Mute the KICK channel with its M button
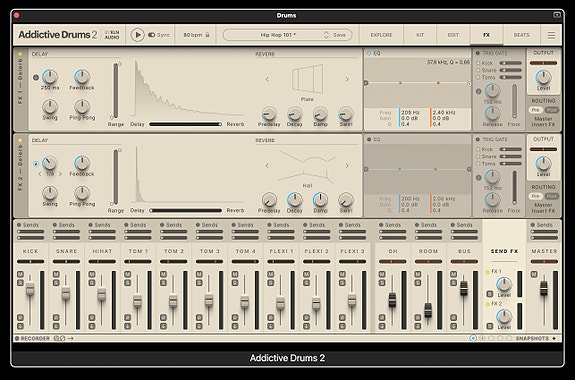This screenshot has height=380, width=575. 20,274
